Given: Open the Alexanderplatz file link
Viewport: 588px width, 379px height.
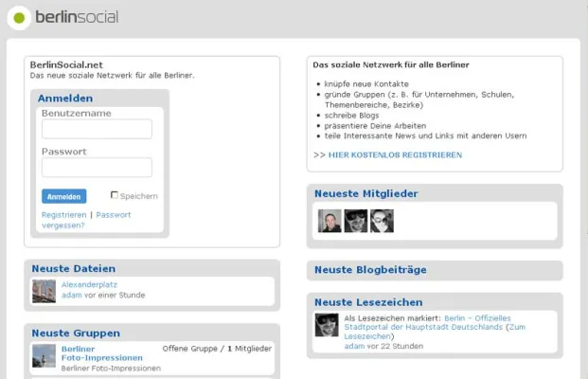Looking at the screenshot, I should [87, 284].
